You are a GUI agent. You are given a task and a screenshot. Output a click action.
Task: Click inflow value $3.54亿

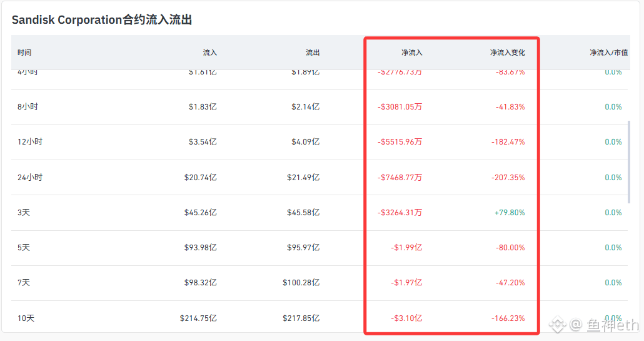(203, 142)
